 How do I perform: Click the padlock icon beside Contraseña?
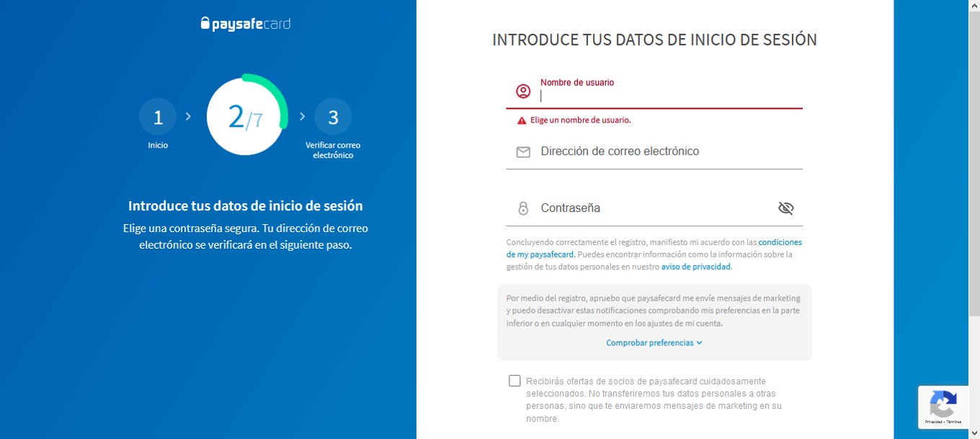click(x=523, y=208)
